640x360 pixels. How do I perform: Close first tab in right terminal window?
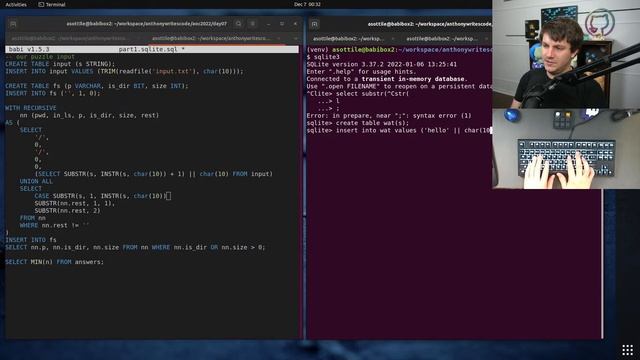[x=393, y=38]
